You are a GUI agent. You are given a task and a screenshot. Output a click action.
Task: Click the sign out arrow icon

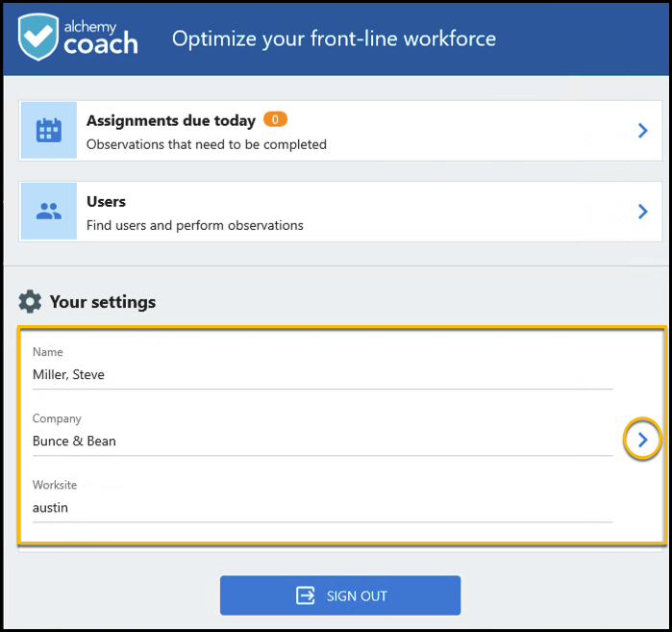click(x=306, y=595)
